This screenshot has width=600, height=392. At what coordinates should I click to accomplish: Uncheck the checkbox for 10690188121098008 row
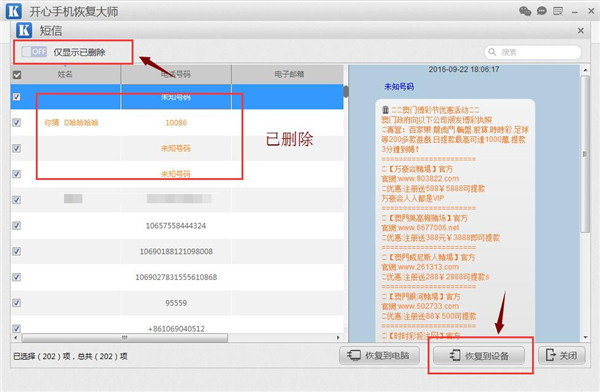coord(16,251)
